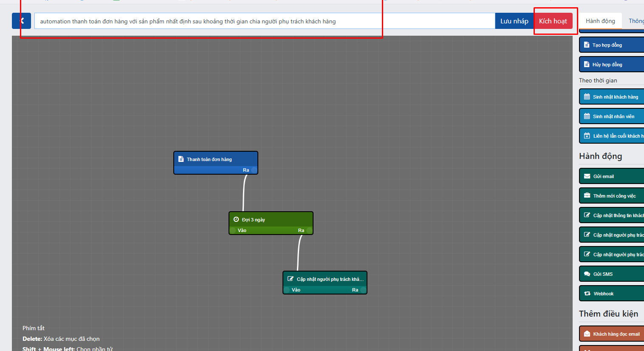
Task: Click the clock icon on Đợi 3 ngày node
Action: tap(236, 220)
